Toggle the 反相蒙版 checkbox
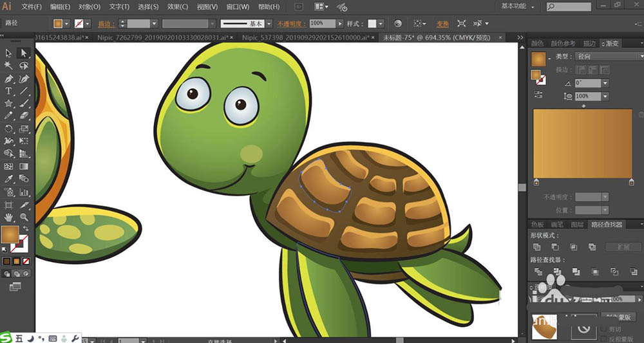 [x=603, y=338]
